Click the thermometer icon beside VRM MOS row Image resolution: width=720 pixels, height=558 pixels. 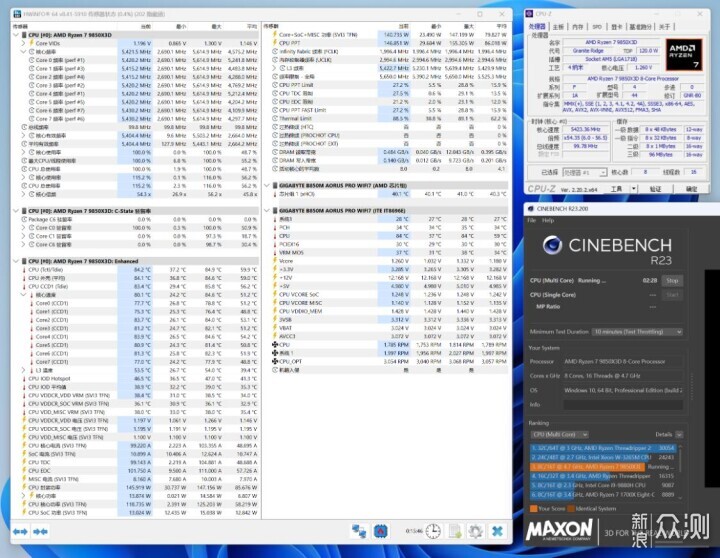pyautogui.click(x=275, y=253)
